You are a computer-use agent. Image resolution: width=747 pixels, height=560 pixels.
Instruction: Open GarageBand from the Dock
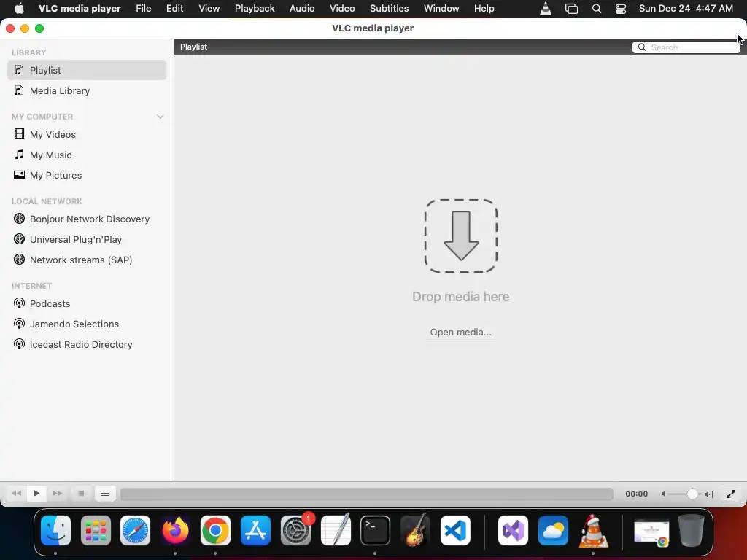(415, 531)
